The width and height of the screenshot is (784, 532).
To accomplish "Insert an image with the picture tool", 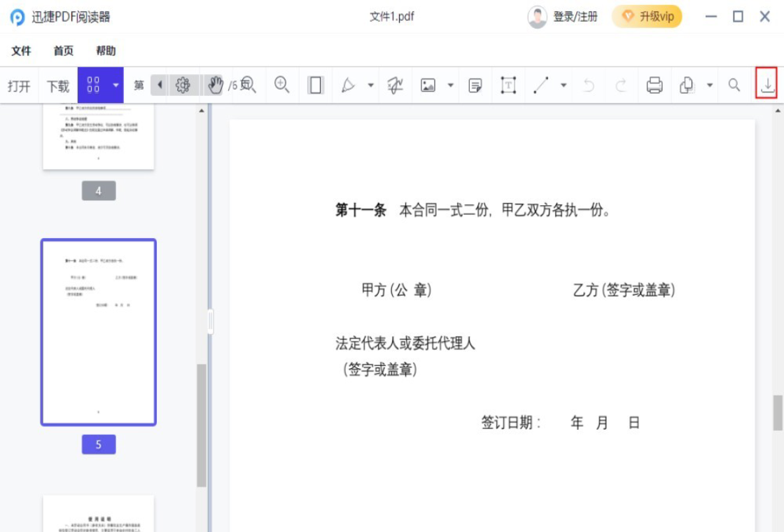I will (427, 84).
